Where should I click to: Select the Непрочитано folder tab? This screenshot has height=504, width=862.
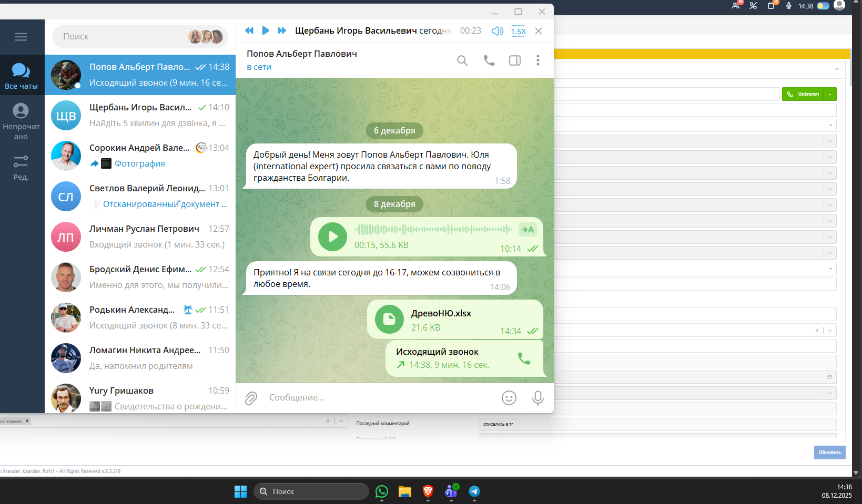click(21, 121)
